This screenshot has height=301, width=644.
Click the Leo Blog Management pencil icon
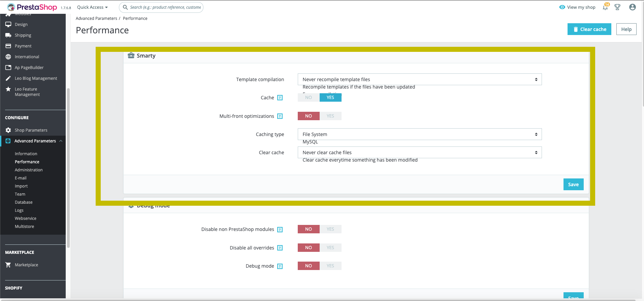pos(8,78)
